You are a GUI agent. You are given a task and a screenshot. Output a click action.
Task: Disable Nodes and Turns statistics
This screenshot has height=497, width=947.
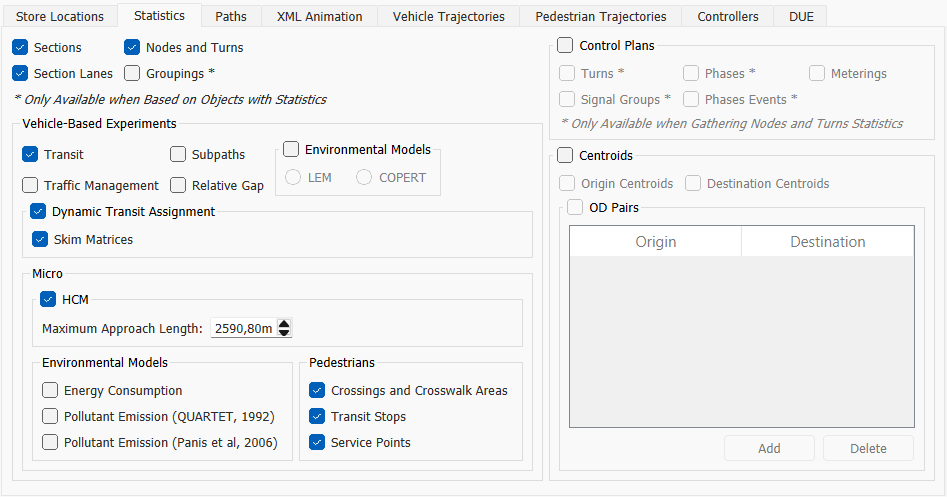[x=132, y=47]
